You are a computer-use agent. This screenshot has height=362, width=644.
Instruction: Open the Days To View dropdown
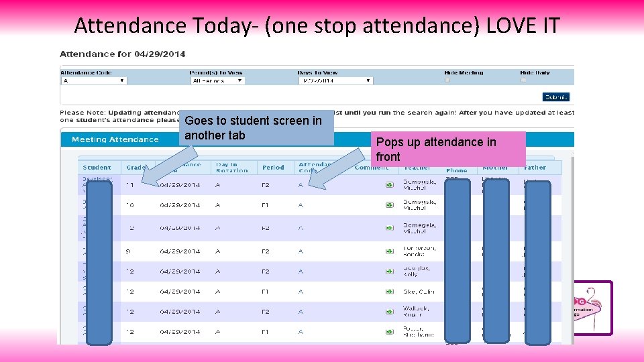coord(336,81)
